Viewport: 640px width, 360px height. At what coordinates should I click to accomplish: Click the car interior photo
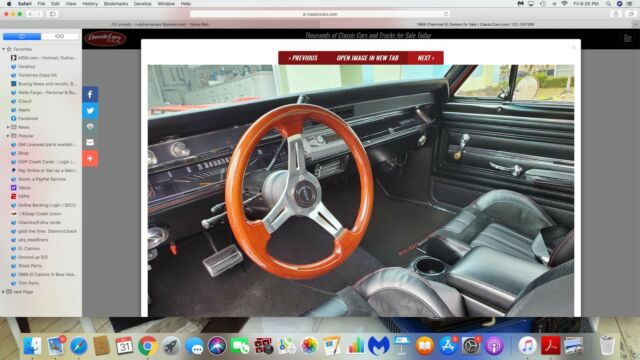tap(361, 191)
